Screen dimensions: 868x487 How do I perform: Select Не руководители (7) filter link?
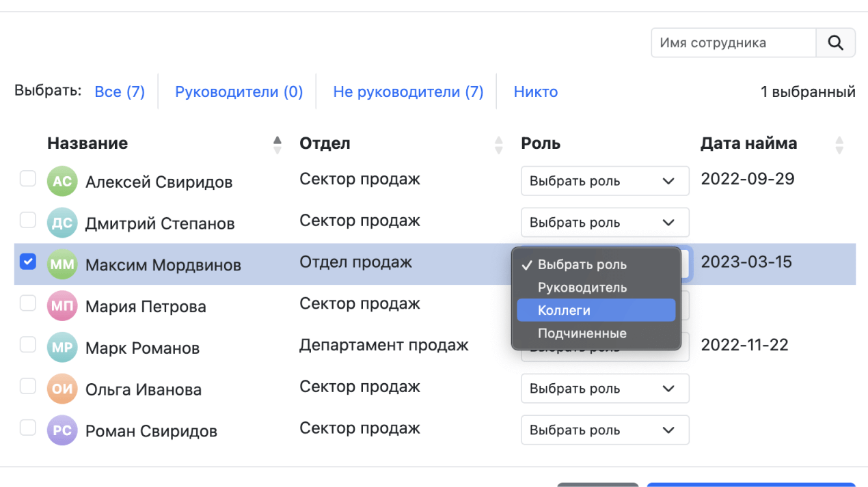coord(408,92)
